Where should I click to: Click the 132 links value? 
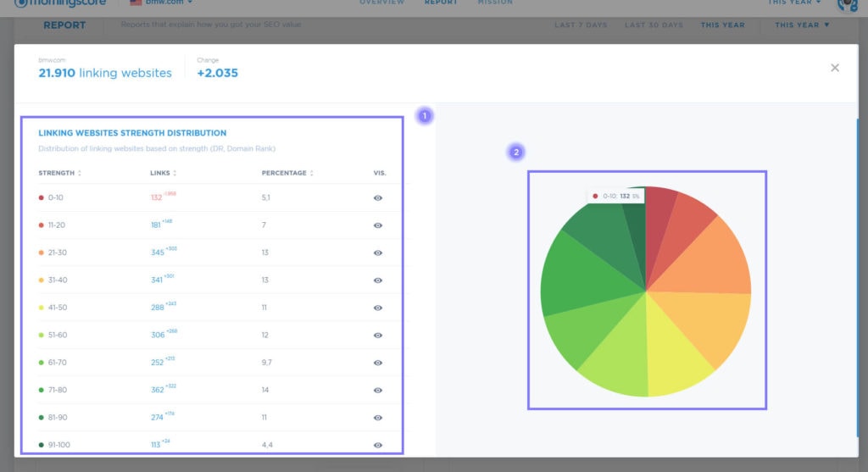pos(156,197)
